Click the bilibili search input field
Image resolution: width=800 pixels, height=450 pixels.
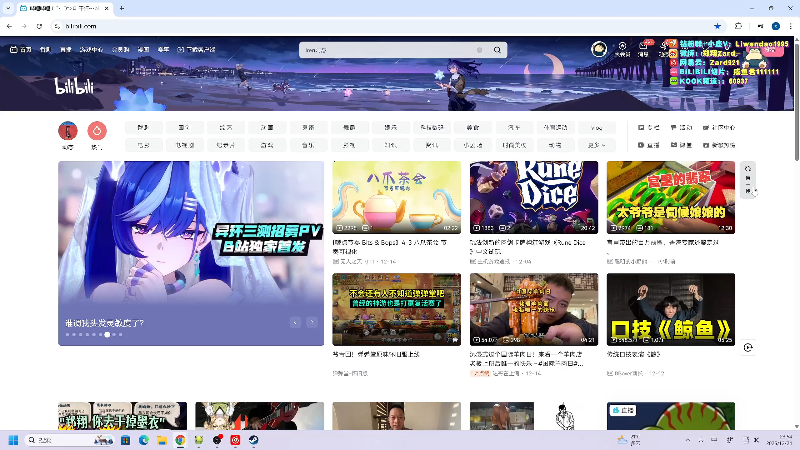388,50
